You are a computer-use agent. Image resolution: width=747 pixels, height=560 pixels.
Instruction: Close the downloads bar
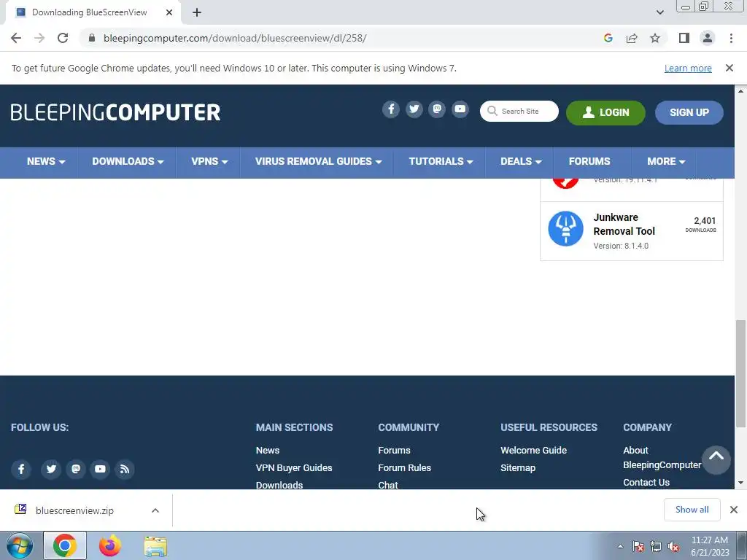point(734,510)
